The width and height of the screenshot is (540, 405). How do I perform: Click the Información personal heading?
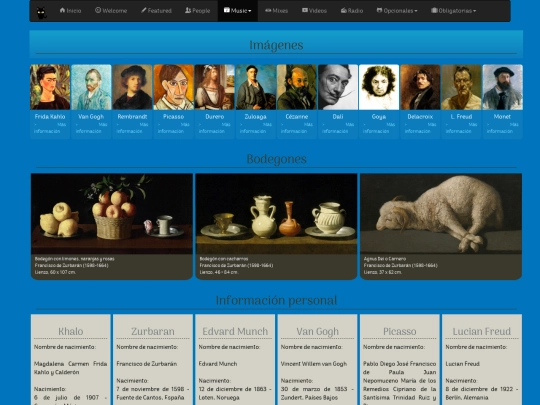276,301
